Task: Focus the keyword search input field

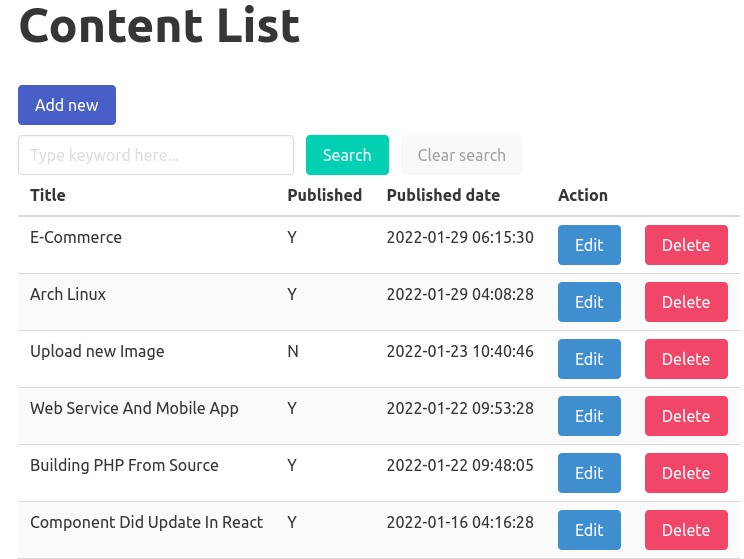Action: (156, 155)
